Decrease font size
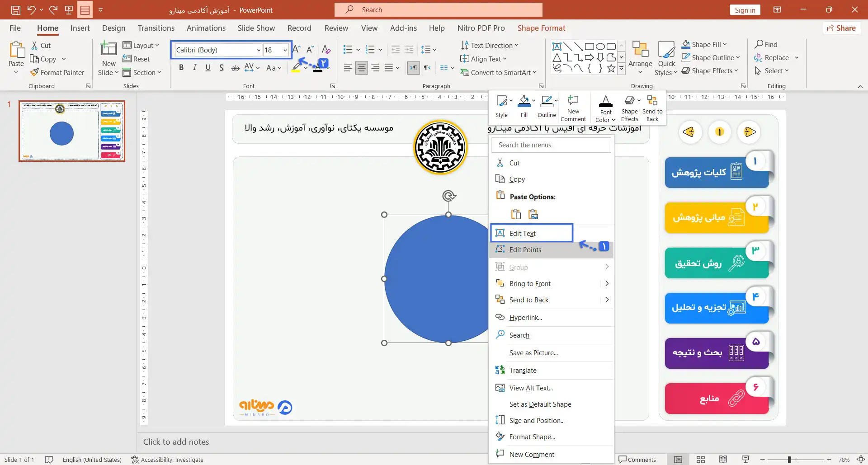The height and width of the screenshot is (465, 868). click(310, 50)
